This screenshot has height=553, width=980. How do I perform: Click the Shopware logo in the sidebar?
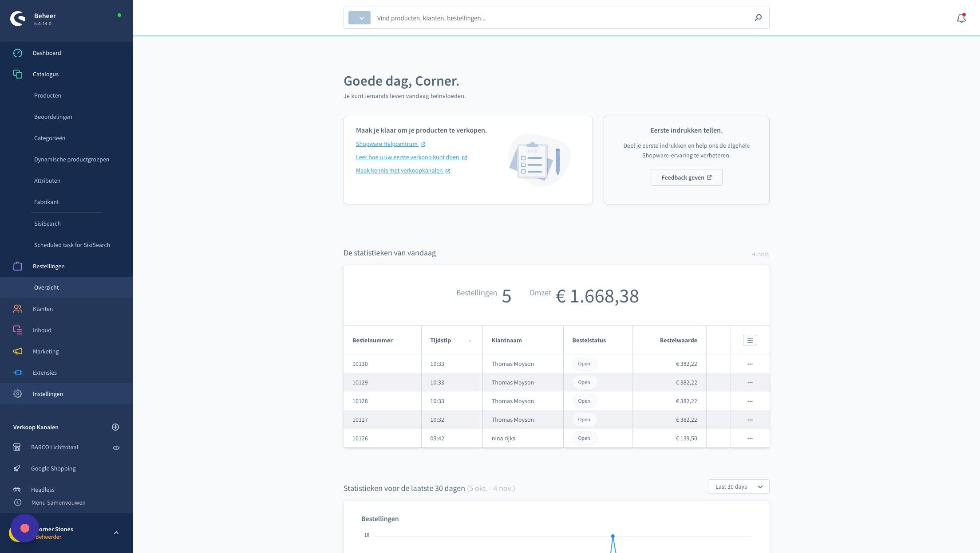tap(18, 19)
